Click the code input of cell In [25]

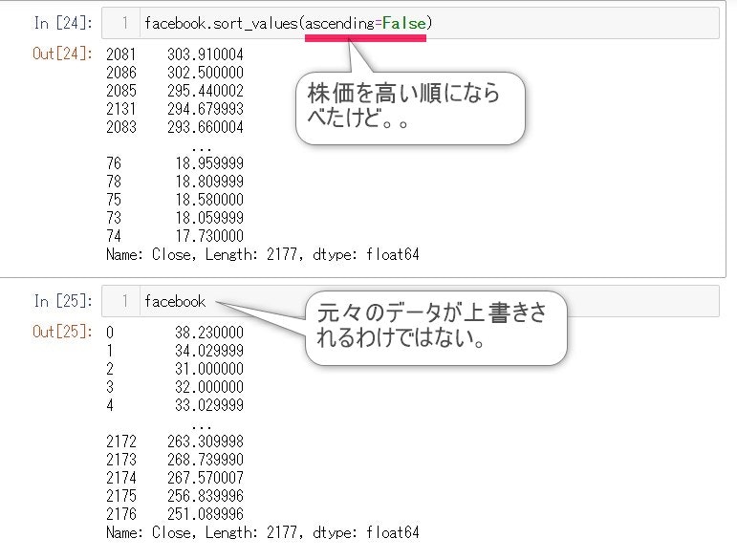(x=410, y=301)
